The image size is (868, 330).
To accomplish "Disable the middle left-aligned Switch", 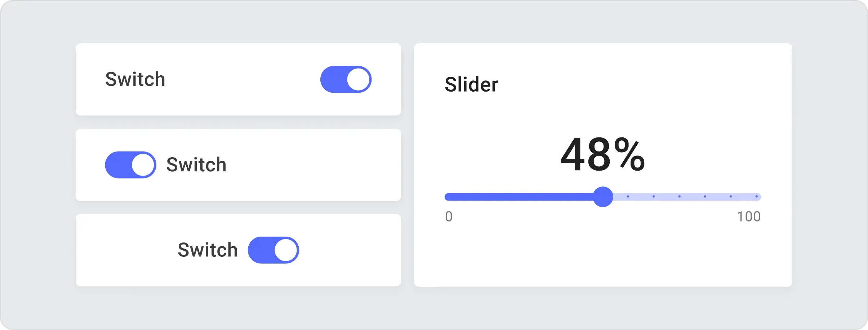I will pos(130,165).
